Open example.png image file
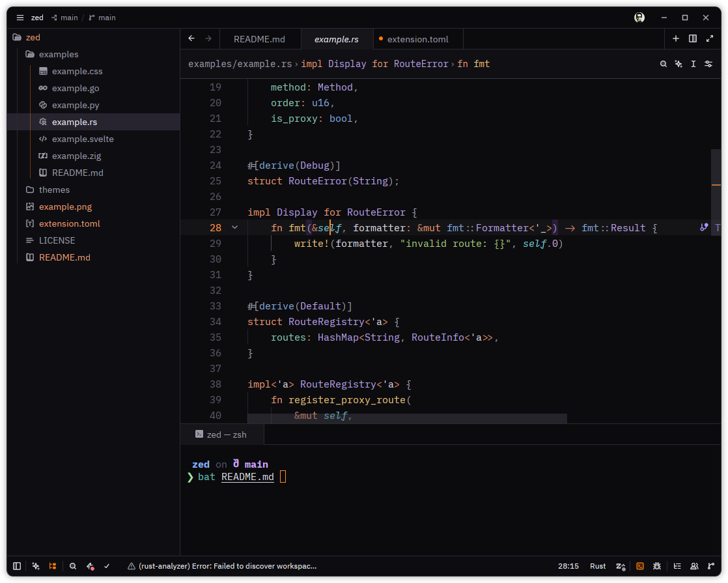The height and width of the screenshot is (583, 728). [93, 206]
